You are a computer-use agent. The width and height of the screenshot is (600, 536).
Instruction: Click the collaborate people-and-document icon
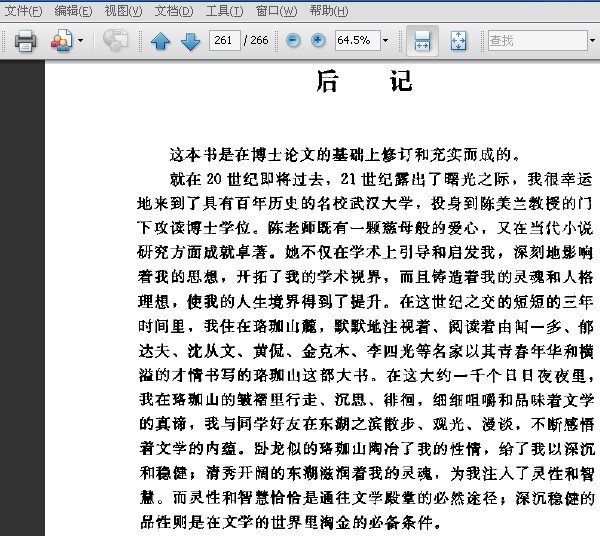(61, 40)
